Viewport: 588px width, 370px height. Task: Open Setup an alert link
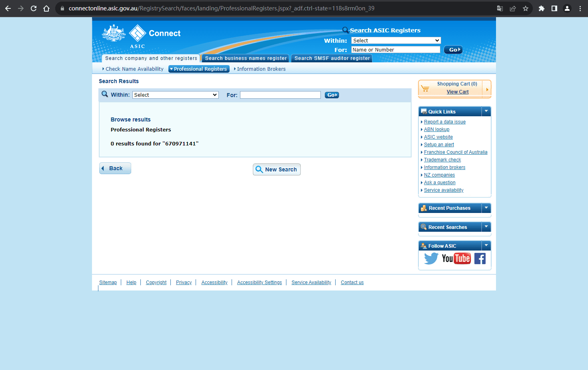(439, 145)
